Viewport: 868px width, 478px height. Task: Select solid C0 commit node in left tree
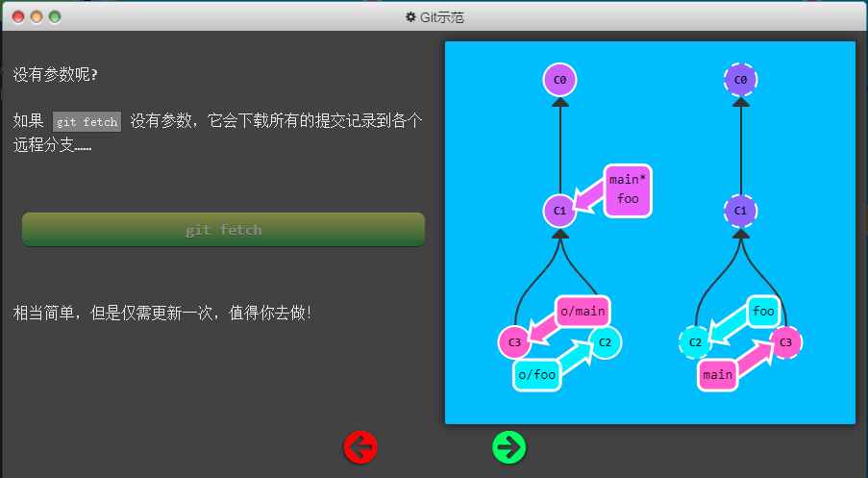coord(559,80)
